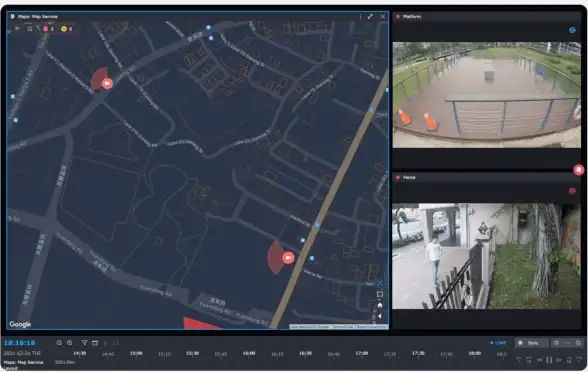Jump to the 17:00 mark on timeline

pyautogui.click(x=362, y=353)
